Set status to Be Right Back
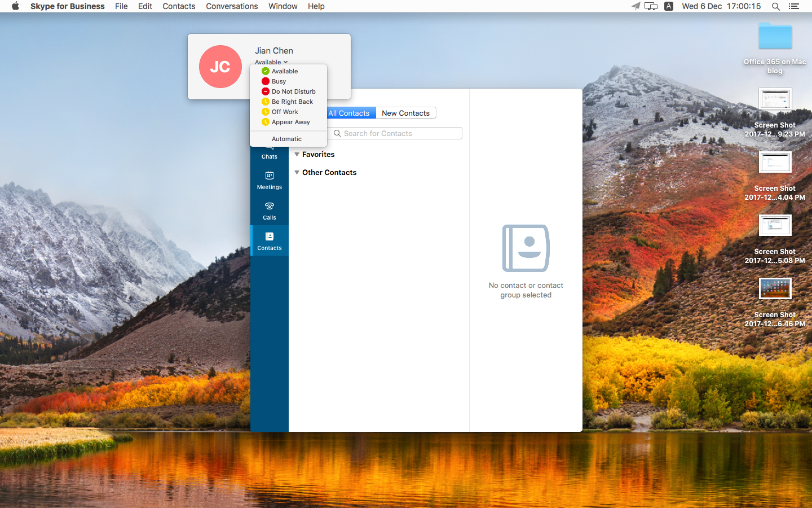The height and width of the screenshot is (508, 812). [288, 102]
